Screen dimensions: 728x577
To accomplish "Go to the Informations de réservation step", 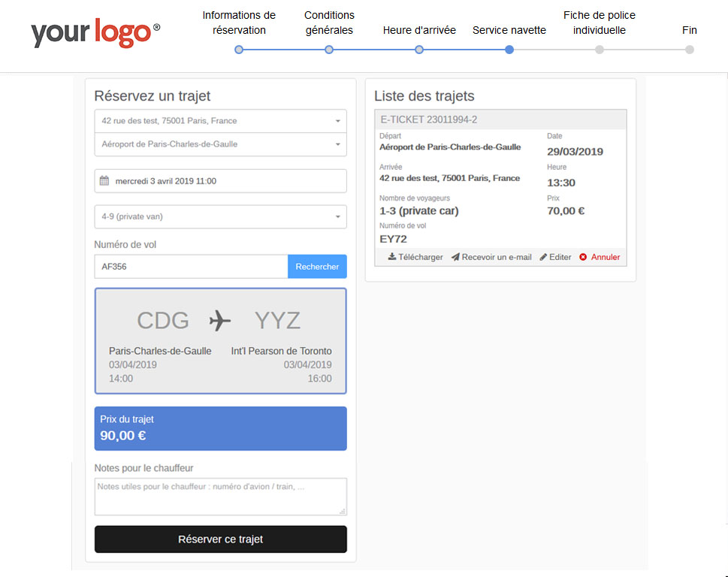I will click(x=239, y=50).
